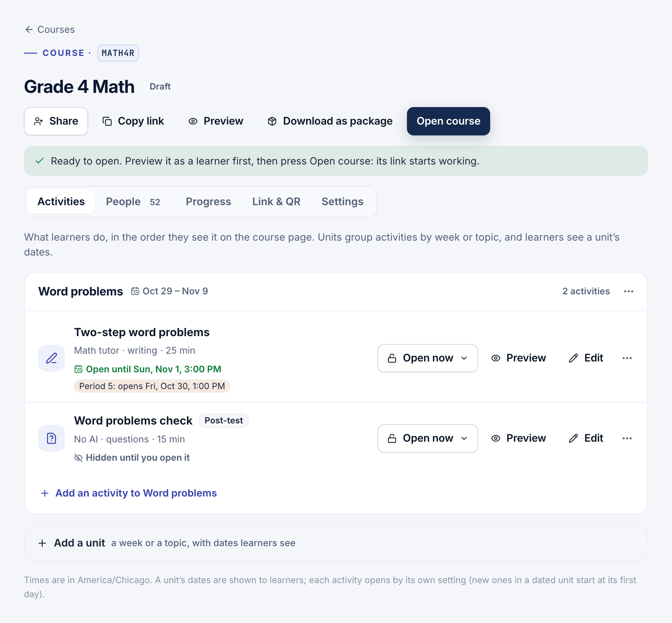The image size is (672, 623).
Task: Preview the course as a learner
Action: pos(216,121)
